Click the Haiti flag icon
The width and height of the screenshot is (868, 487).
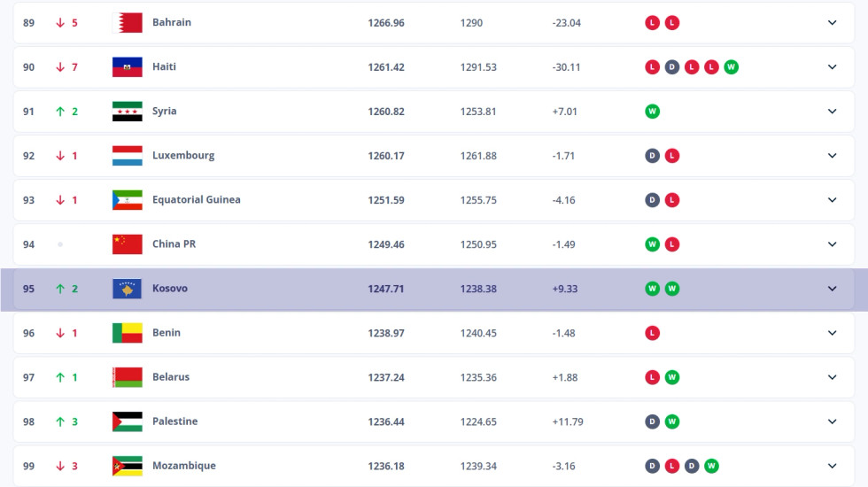[128, 67]
